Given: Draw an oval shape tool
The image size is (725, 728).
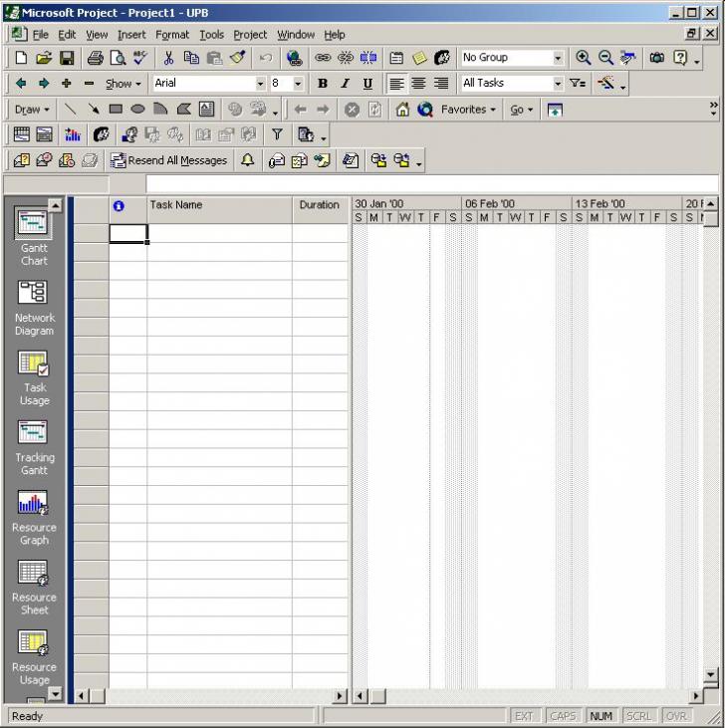Looking at the screenshot, I should [137, 110].
